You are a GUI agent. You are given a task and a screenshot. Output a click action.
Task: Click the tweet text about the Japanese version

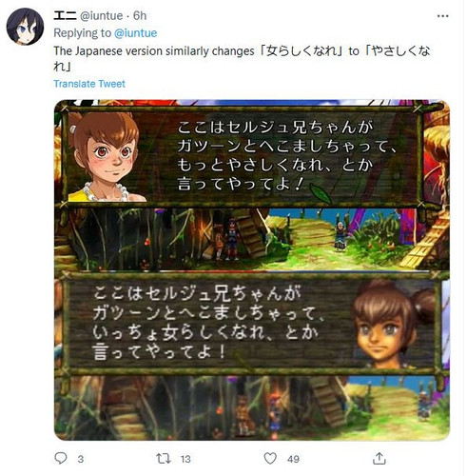tap(242, 59)
